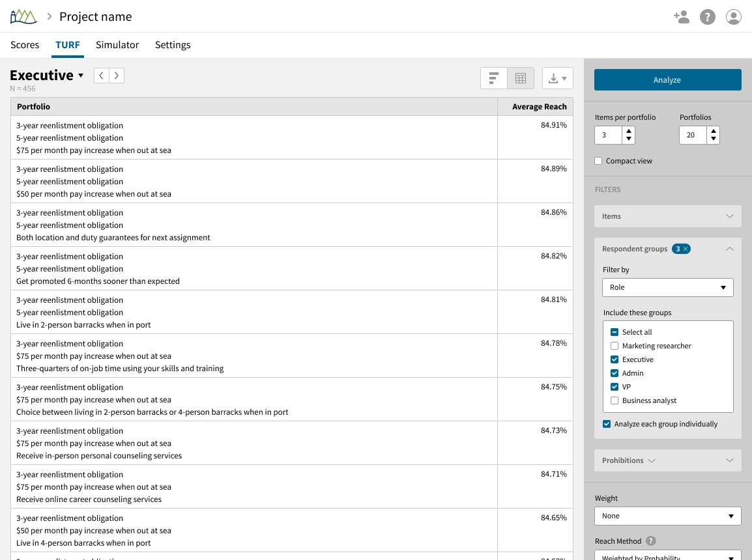Switch to the Simulator tab
This screenshot has width=752, height=560.
tap(117, 44)
